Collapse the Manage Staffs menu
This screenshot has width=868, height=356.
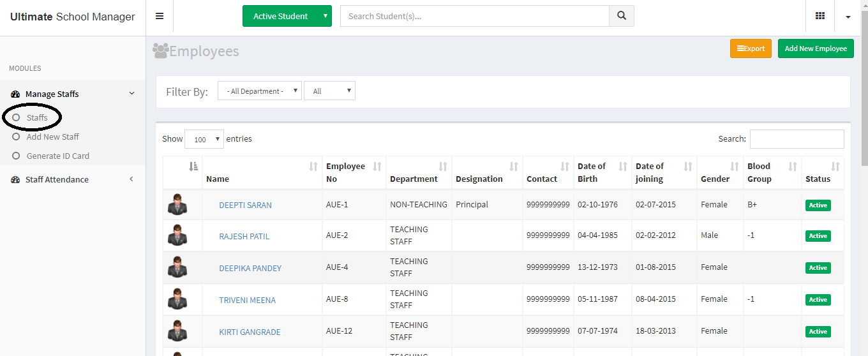tap(73, 94)
